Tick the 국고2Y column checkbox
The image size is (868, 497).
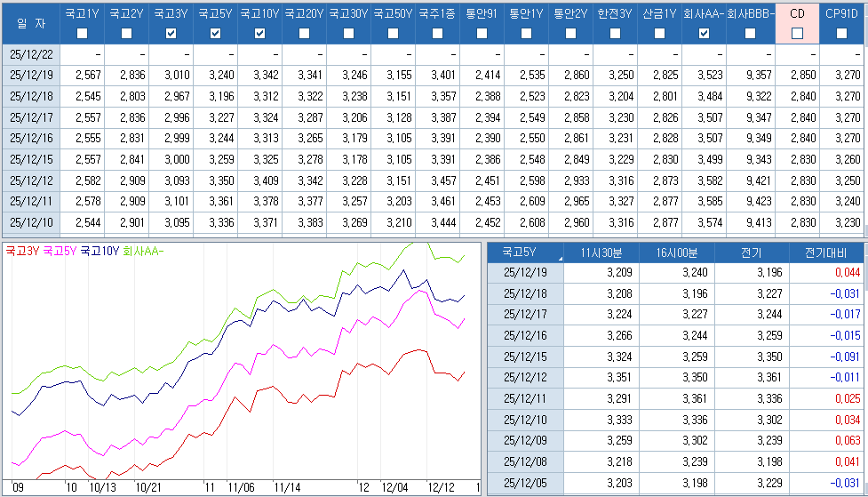[127, 34]
